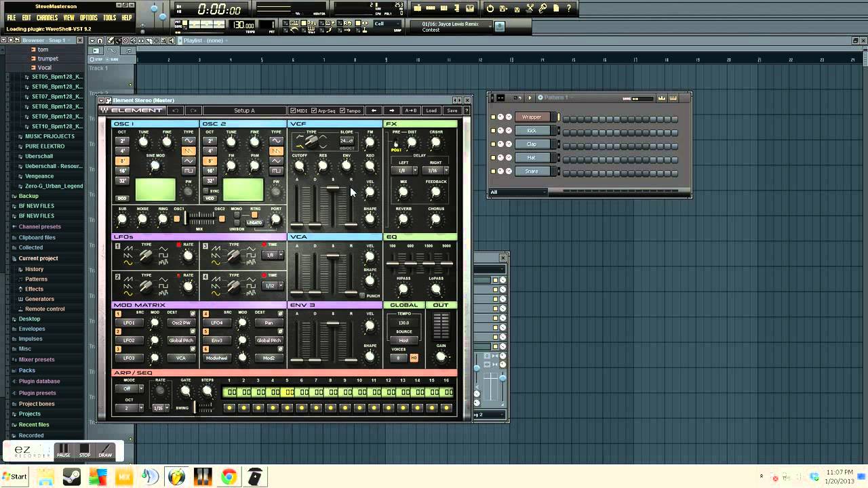Open the step sequencer from the top toolbar
The image size is (868, 488).
click(x=431, y=8)
